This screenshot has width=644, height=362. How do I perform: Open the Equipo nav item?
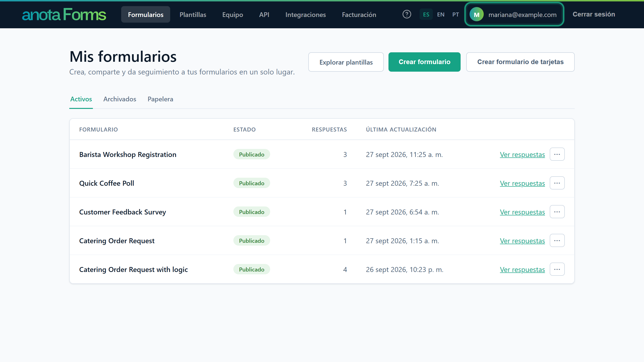(232, 15)
